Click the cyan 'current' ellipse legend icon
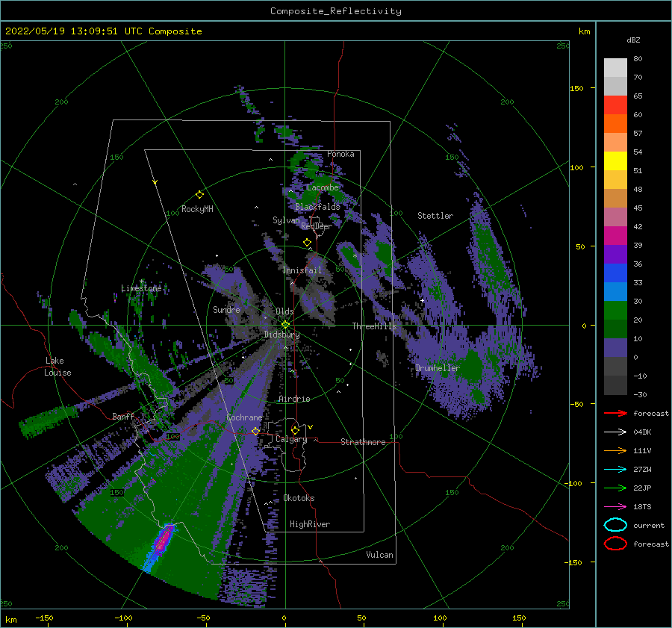The image size is (672, 628). [615, 525]
